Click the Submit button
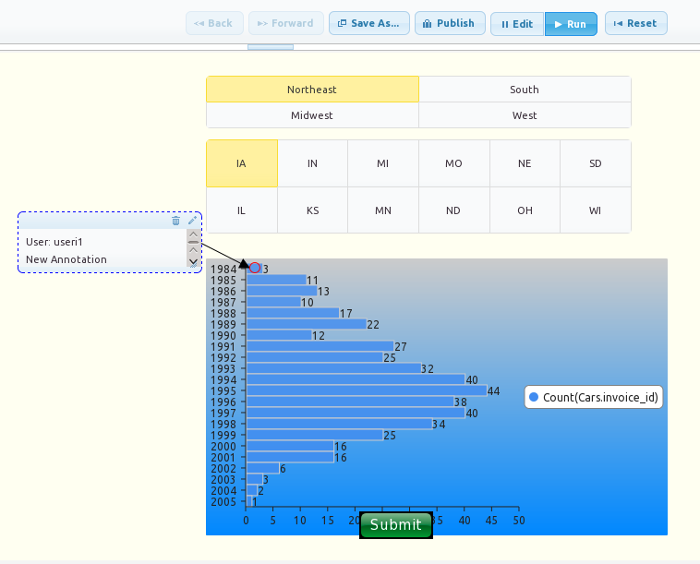The width and height of the screenshot is (700, 564). point(396,525)
